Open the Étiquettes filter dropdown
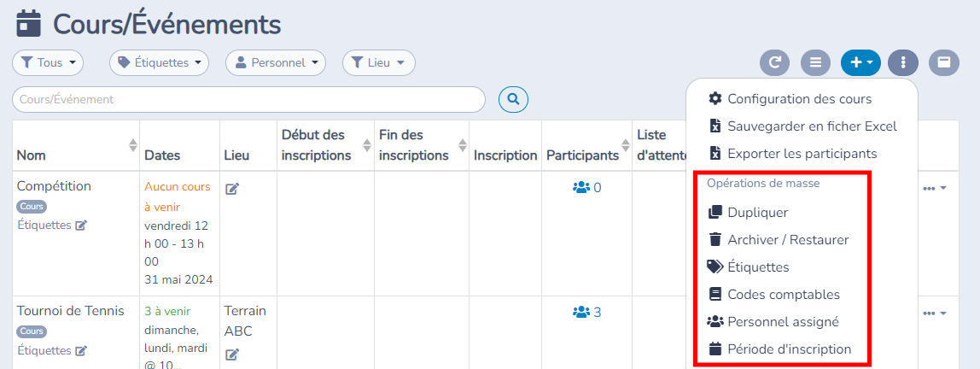980x369 pixels. pos(159,62)
